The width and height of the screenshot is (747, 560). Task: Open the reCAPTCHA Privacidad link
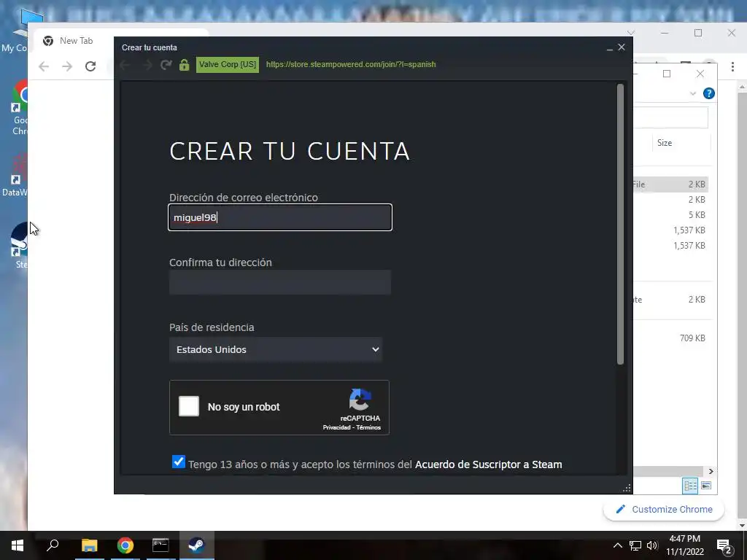336,427
